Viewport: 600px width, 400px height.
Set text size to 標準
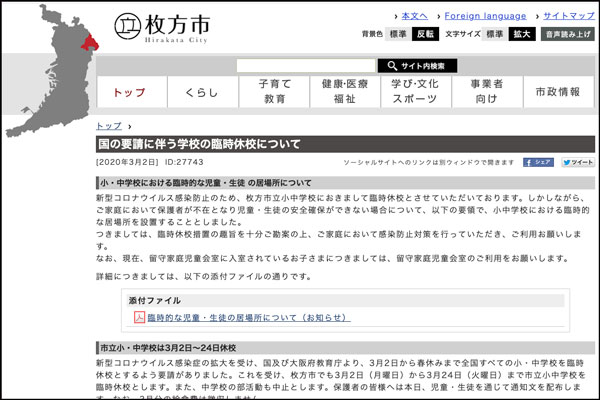click(494, 34)
